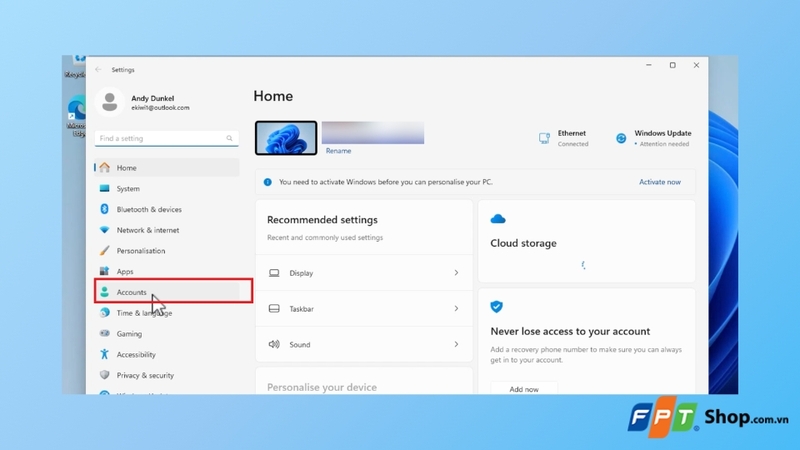Viewport: 800px width, 450px height.
Task: Click the Gaming controller icon
Action: [x=105, y=334]
